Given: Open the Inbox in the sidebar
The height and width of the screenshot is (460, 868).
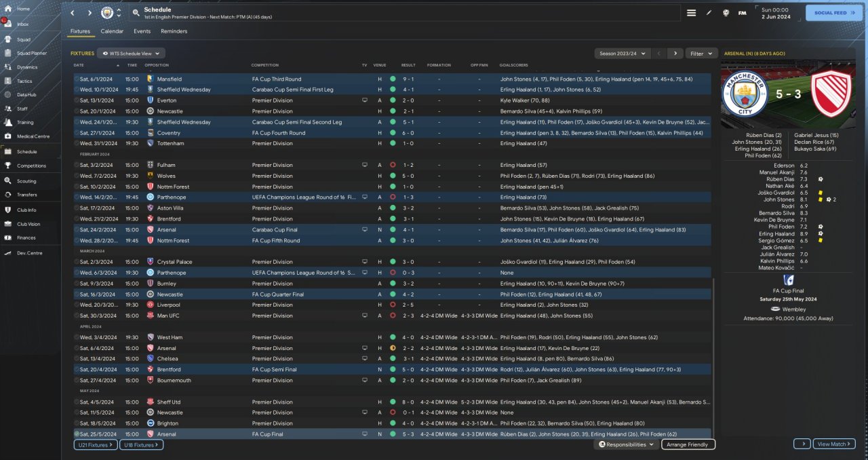Looking at the screenshot, I should pos(23,24).
